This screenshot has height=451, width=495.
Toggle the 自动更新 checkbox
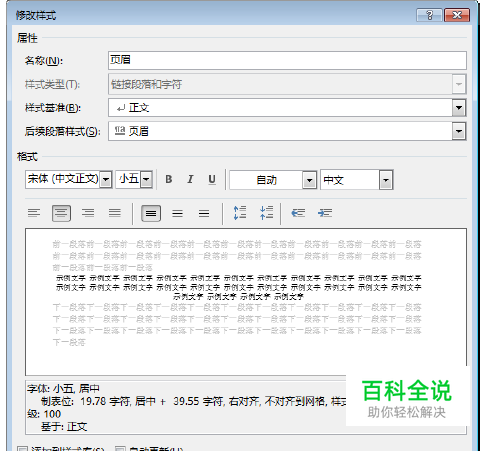[x=120, y=449]
